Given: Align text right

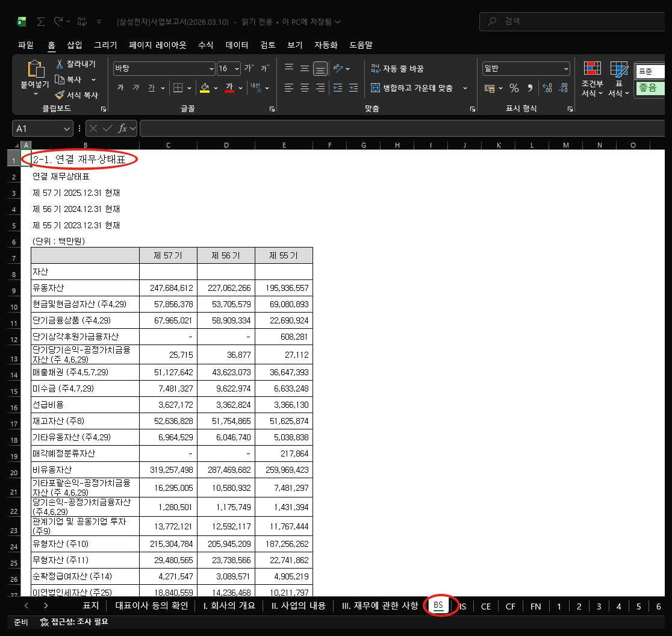Looking at the screenshot, I should pos(320,88).
